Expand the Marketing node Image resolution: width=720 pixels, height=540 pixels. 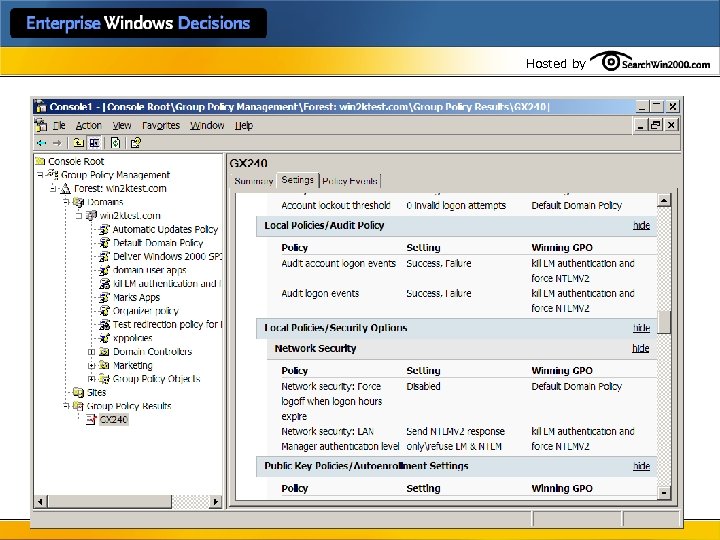coord(91,366)
